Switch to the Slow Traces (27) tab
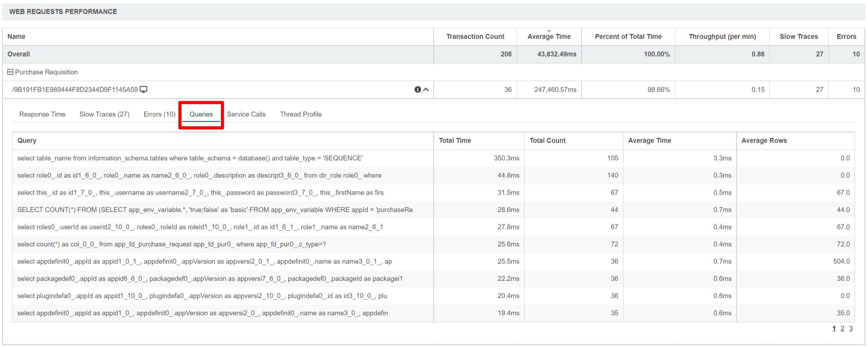Image resolution: width=868 pixels, height=347 pixels. point(104,114)
